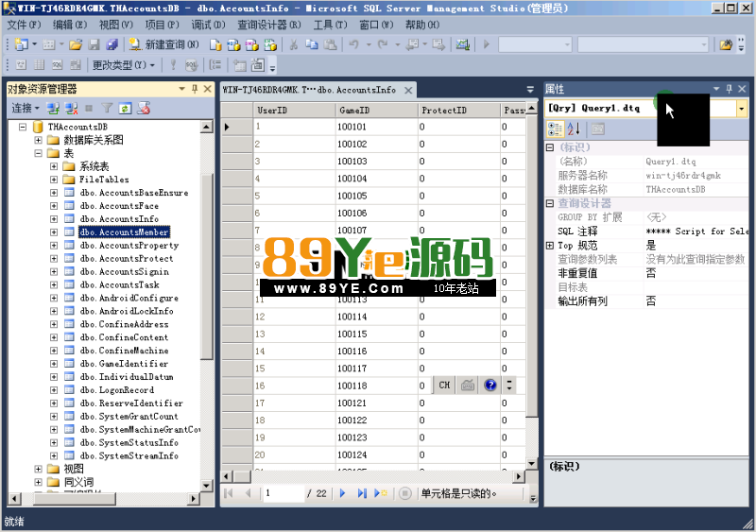Pin the Object Explorer auto-hide icon

[x=195, y=89]
